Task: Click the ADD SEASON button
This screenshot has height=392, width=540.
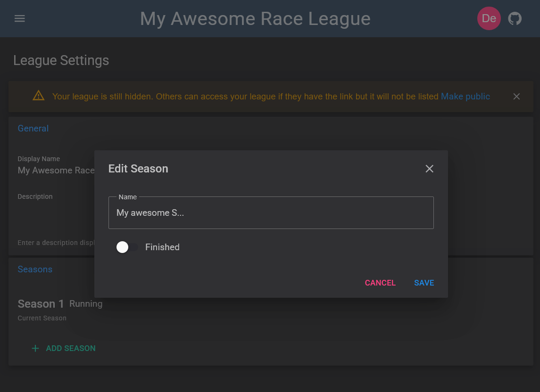Action: tap(64, 348)
